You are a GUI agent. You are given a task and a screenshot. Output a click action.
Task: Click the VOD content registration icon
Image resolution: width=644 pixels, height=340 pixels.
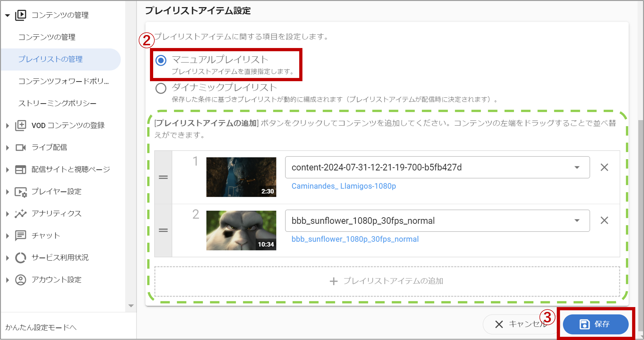[21, 125]
